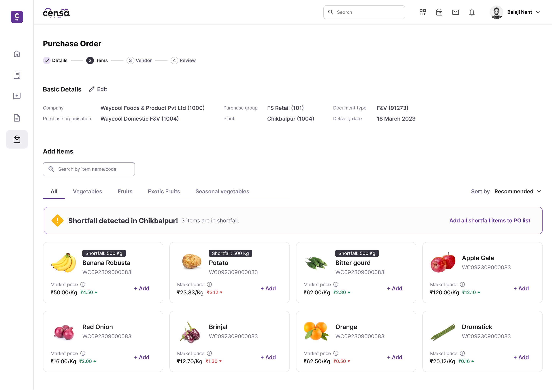Go to the Vendor step
Image resolution: width=552 pixels, height=392 pixels.
(139, 60)
